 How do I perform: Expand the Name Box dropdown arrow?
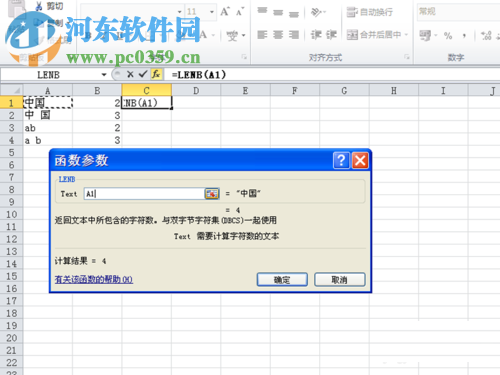click(x=104, y=75)
